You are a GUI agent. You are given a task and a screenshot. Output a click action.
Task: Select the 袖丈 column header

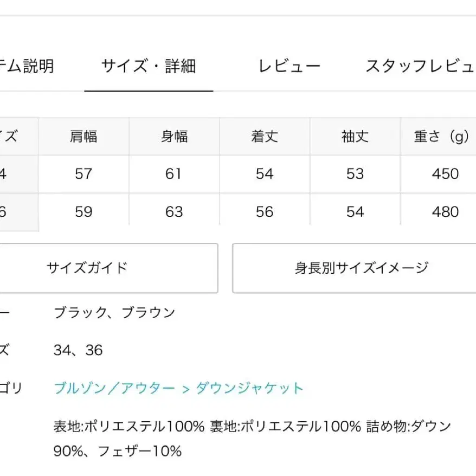[355, 137]
